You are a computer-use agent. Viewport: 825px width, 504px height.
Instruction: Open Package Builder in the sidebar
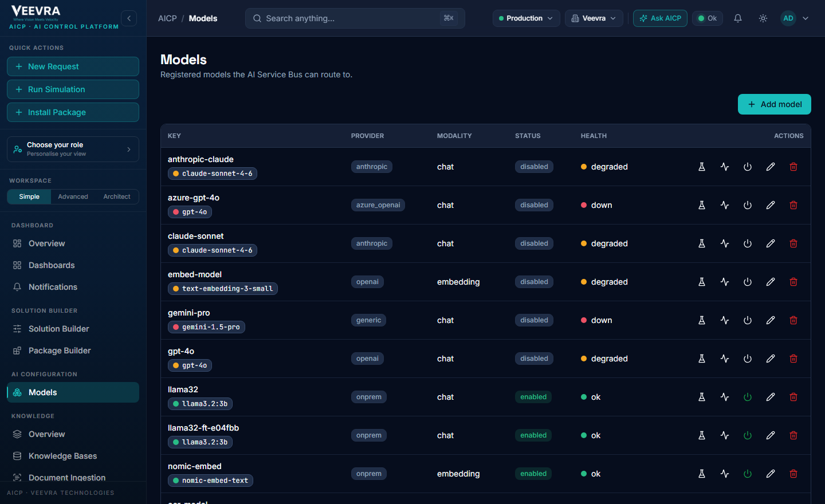(x=73, y=351)
